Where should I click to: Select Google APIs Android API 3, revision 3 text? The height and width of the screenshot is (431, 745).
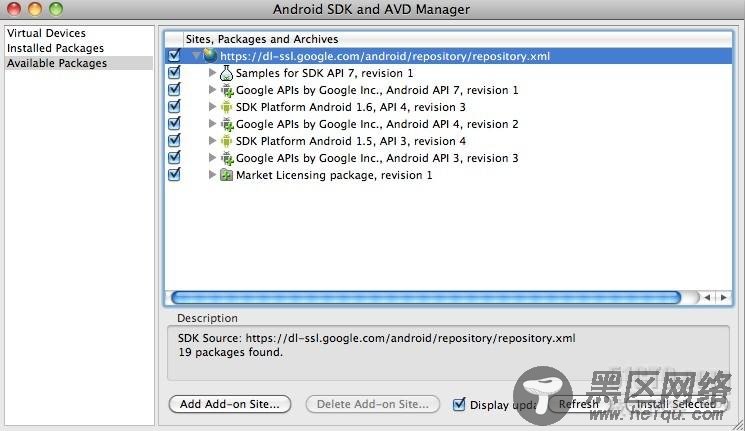(377, 158)
